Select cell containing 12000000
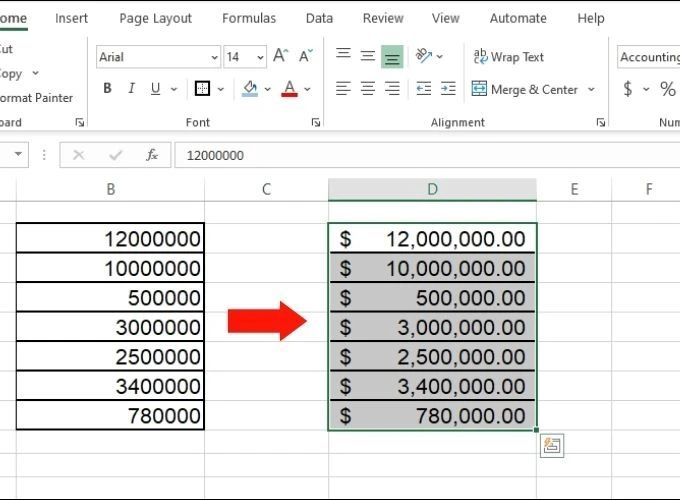 [x=111, y=238]
